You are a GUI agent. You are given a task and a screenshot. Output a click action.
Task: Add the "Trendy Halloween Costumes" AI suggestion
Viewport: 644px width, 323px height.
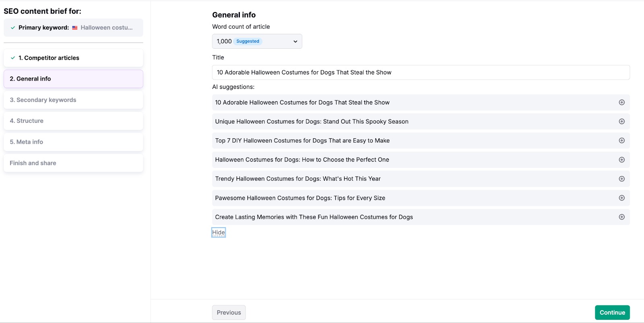click(x=621, y=179)
